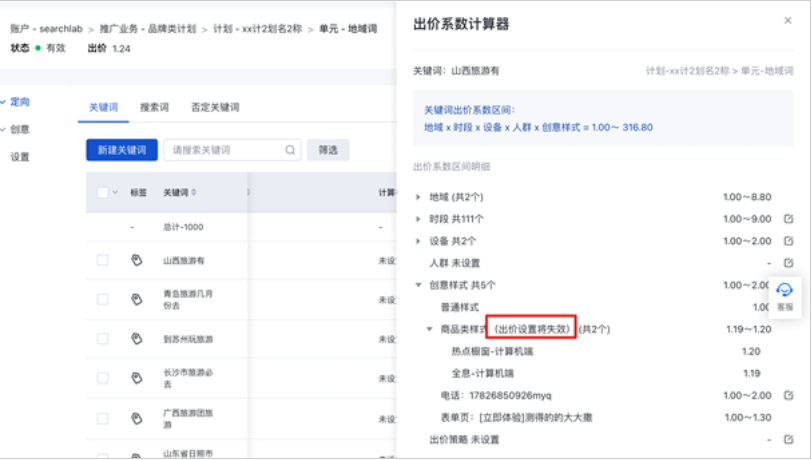Open the 客服 customer service widget
This screenshot has width=812, height=460.
(x=785, y=297)
